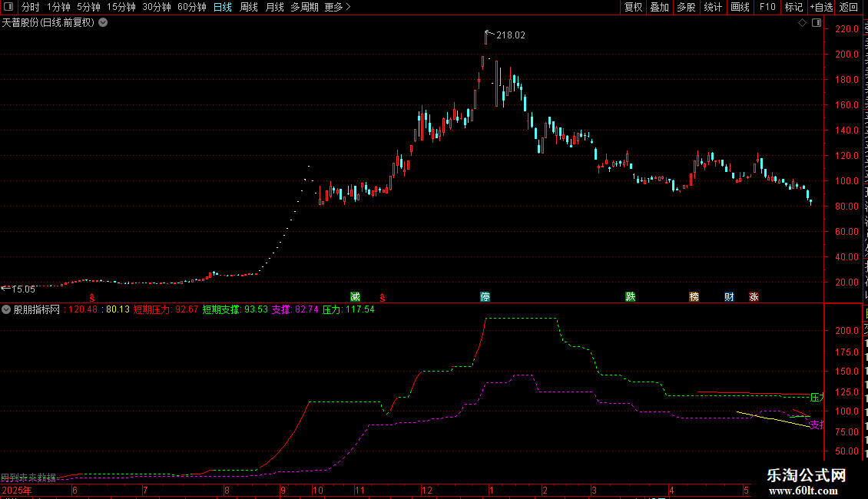Click month 12 on the time axis
The width and height of the screenshot is (868, 499).
[x=427, y=491]
